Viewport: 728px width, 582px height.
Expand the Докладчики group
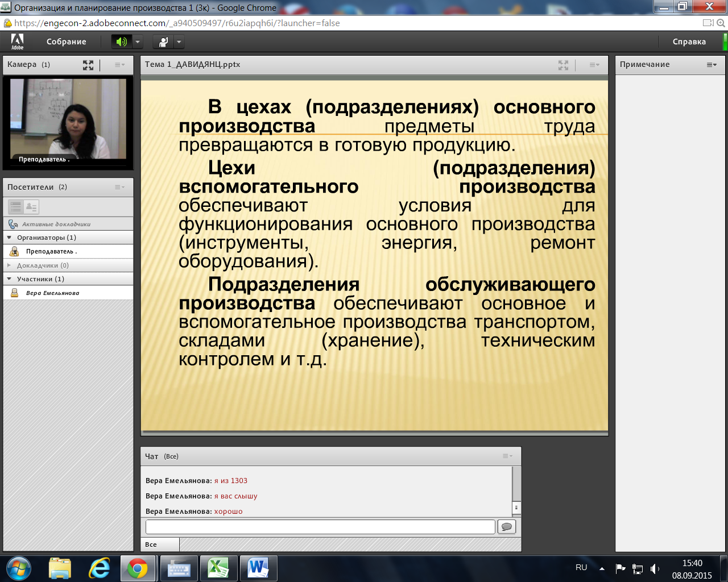(x=9, y=265)
